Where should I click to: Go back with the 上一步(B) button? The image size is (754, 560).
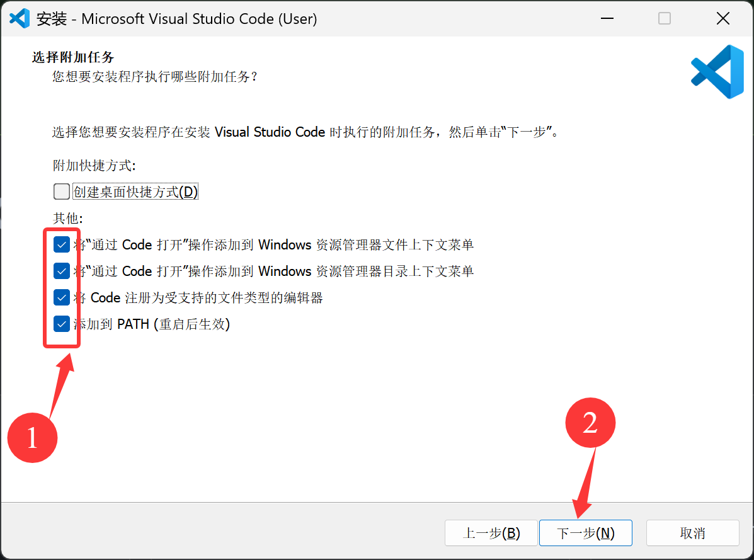[491, 533]
